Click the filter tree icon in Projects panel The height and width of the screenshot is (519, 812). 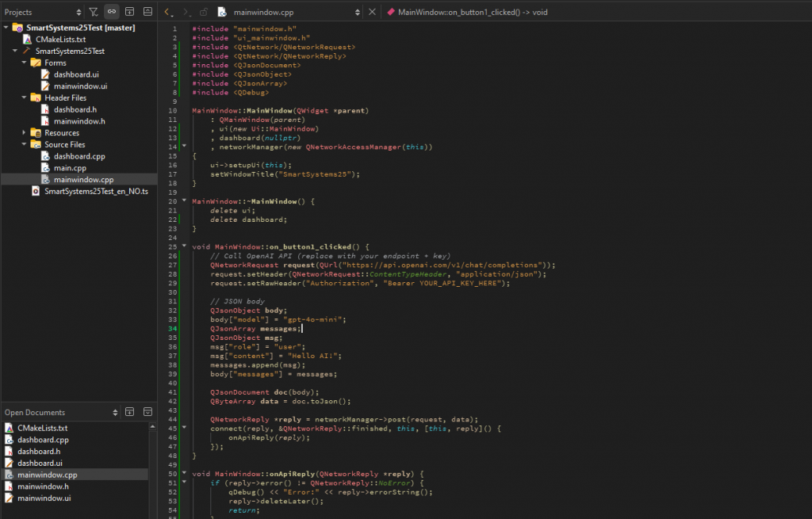[94, 12]
